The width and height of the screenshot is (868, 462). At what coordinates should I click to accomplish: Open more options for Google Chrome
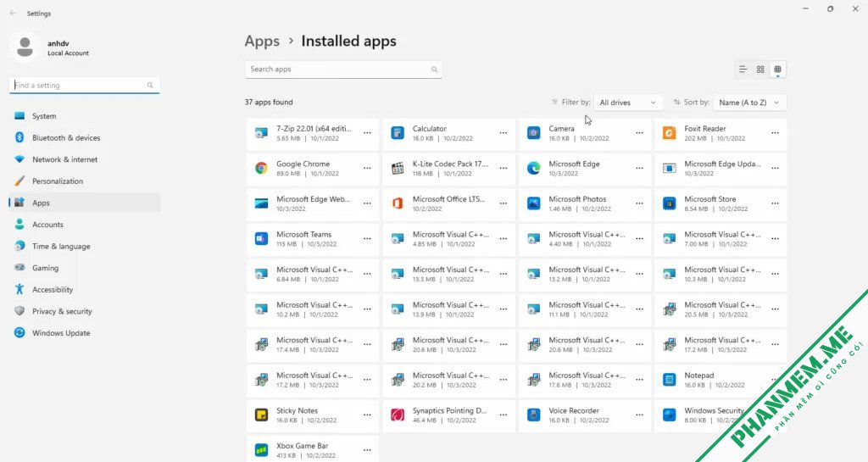[x=367, y=168]
